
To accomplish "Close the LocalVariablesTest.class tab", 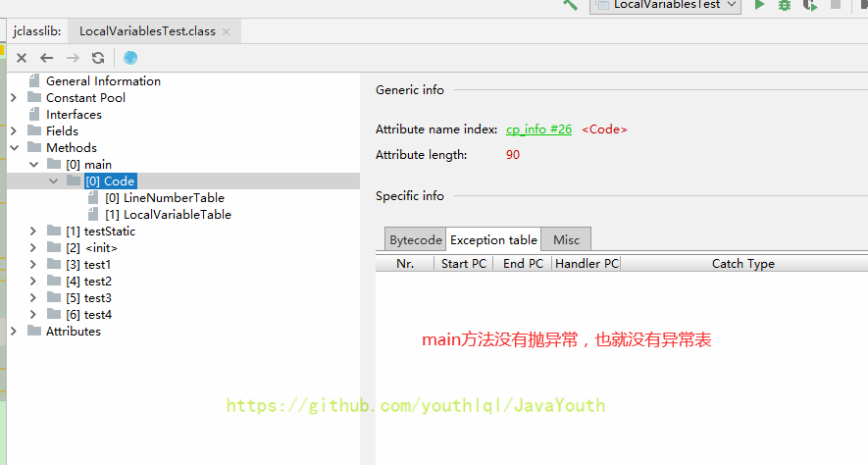I will [x=226, y=32].
